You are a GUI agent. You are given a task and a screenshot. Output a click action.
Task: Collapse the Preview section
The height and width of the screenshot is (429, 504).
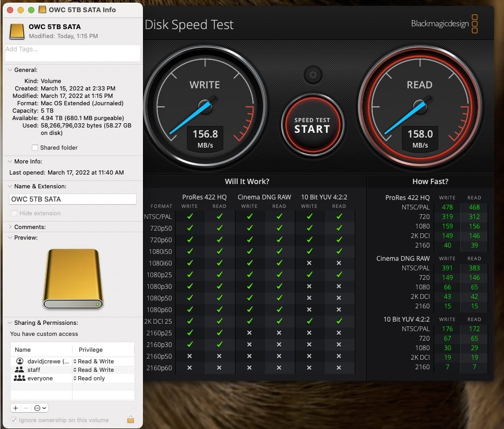(10, 238)
